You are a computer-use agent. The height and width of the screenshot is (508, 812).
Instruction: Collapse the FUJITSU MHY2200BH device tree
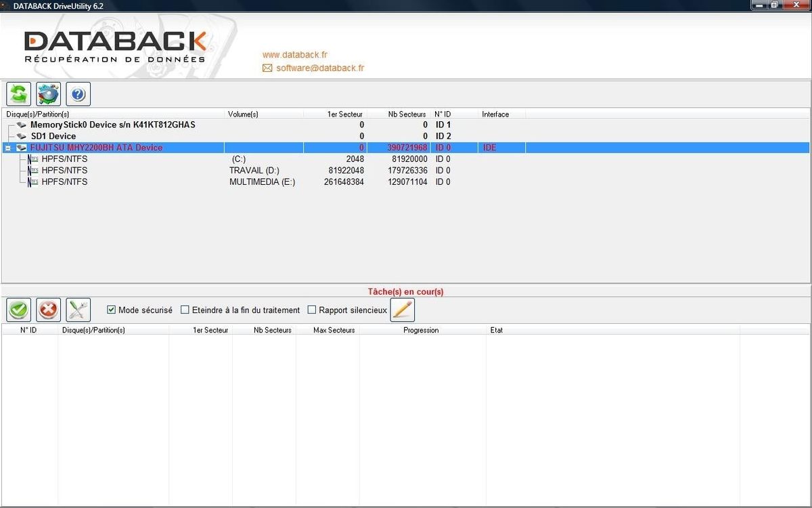pos(7,147)
